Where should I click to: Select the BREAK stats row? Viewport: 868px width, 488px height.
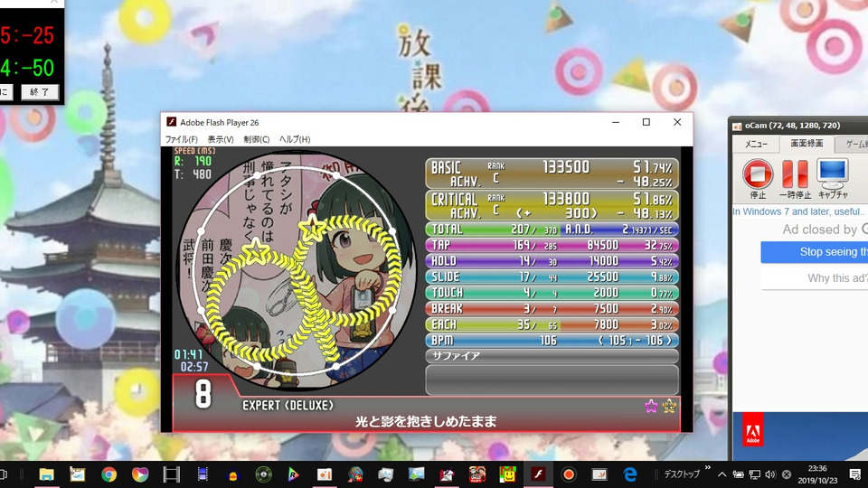(x=552, y=309)
